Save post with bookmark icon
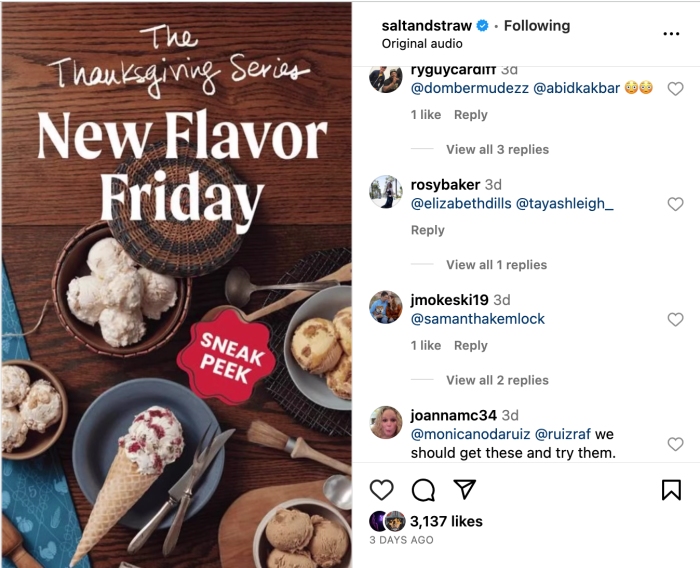The width and height of the screenshot is (700, 568). [671, 490]
